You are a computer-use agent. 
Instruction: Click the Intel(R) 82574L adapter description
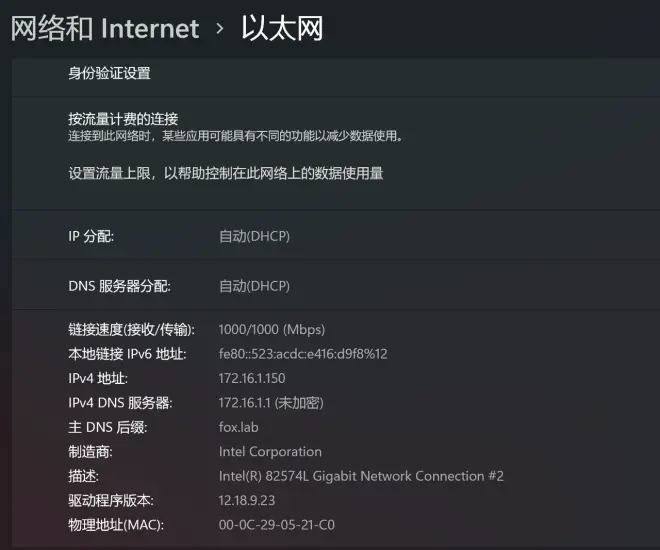pos(361,476)
